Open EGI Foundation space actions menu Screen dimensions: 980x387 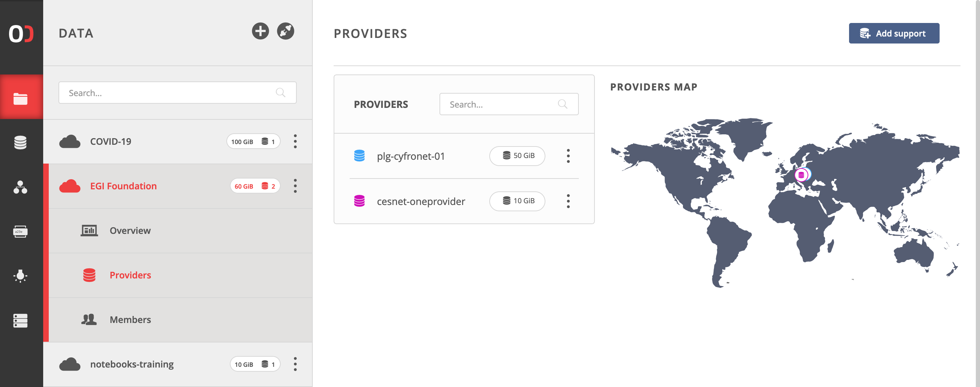[295, 186]
